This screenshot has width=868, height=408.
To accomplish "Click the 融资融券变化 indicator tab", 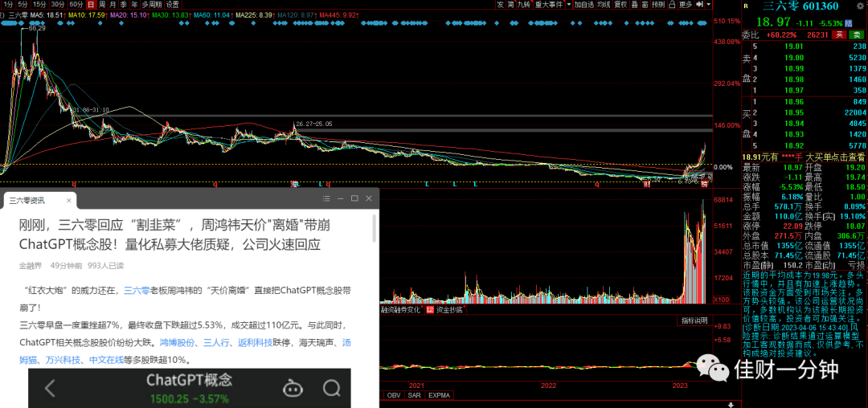I will coord(400,310).
